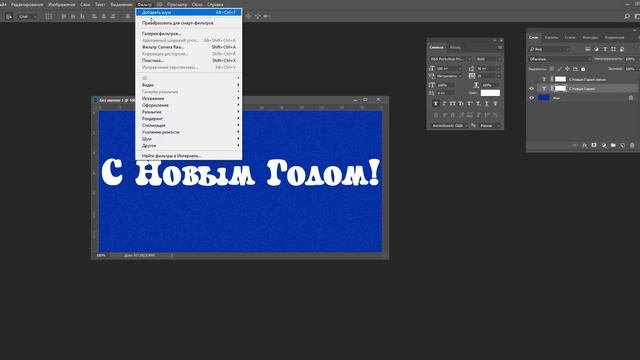
Task: Open the language dropdown in Character panel
Action: click(x=450, y=126)
